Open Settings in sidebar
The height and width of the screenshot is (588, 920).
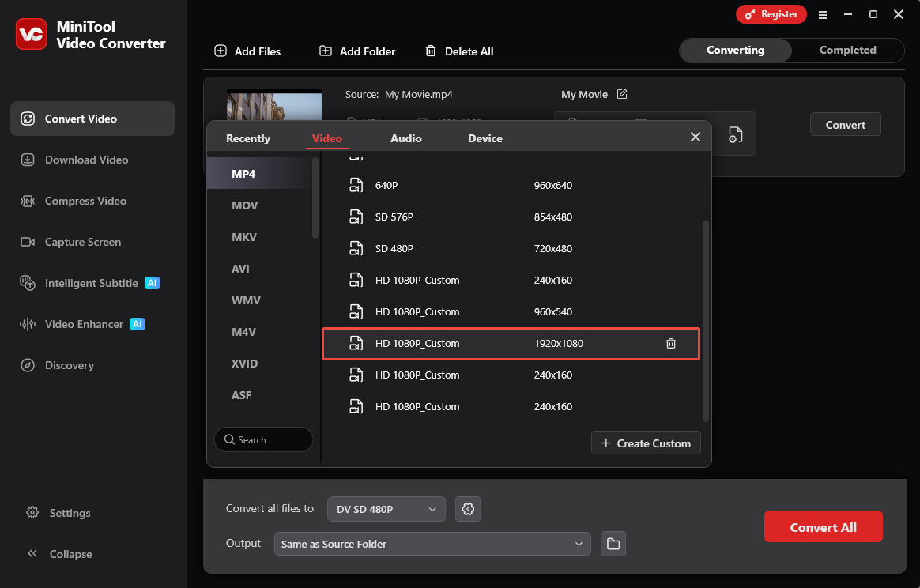click(x=58, y=513)
